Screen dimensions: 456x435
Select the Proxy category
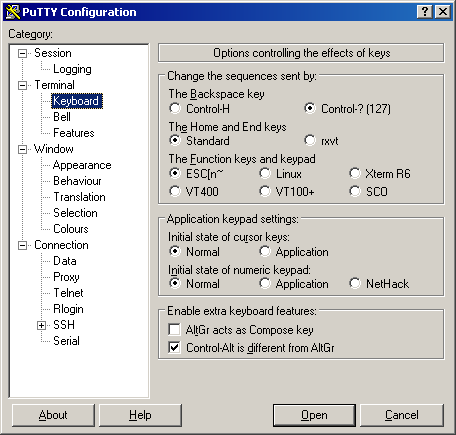click(x=66, y=277)
